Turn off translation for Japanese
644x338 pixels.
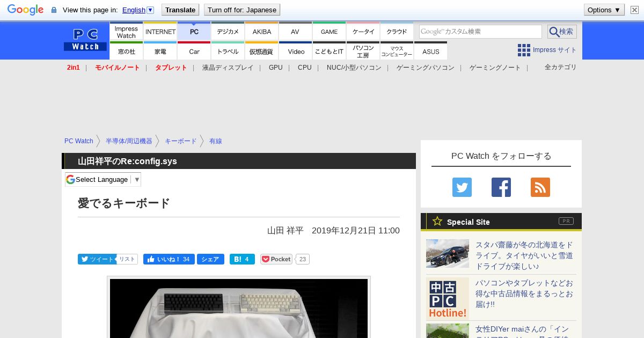(242, 10)
